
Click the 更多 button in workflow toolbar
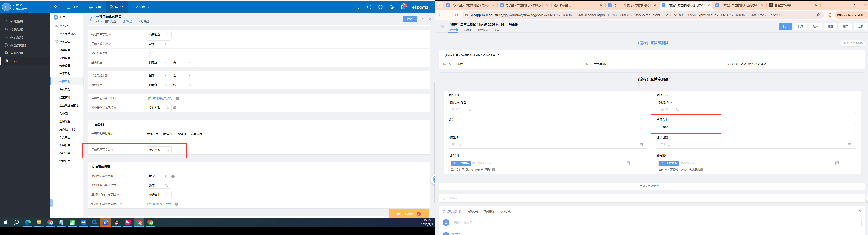(x=860, y=27)
